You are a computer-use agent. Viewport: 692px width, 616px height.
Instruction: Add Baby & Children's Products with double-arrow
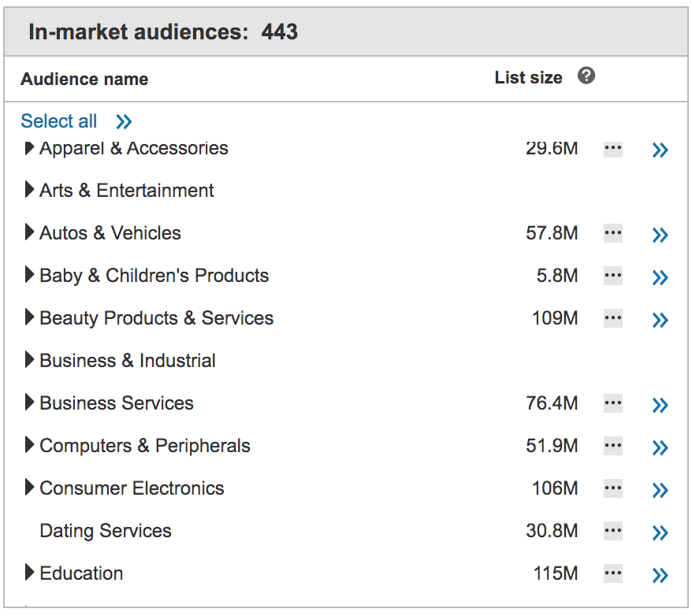[x=660, y=276]
